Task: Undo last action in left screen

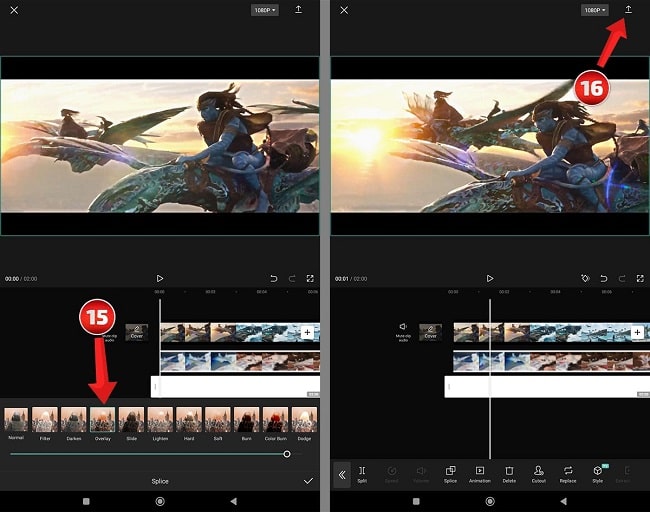Action: [x=274, y=279]
